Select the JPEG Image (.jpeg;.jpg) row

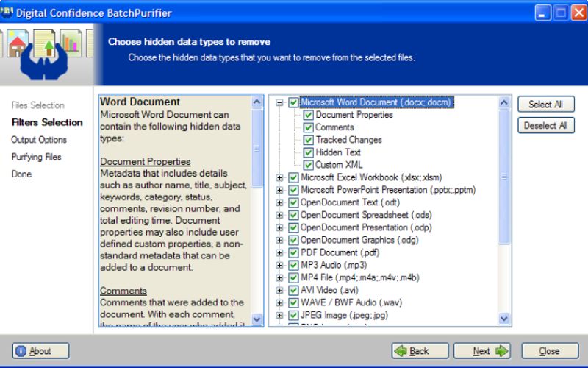point(344,316)
